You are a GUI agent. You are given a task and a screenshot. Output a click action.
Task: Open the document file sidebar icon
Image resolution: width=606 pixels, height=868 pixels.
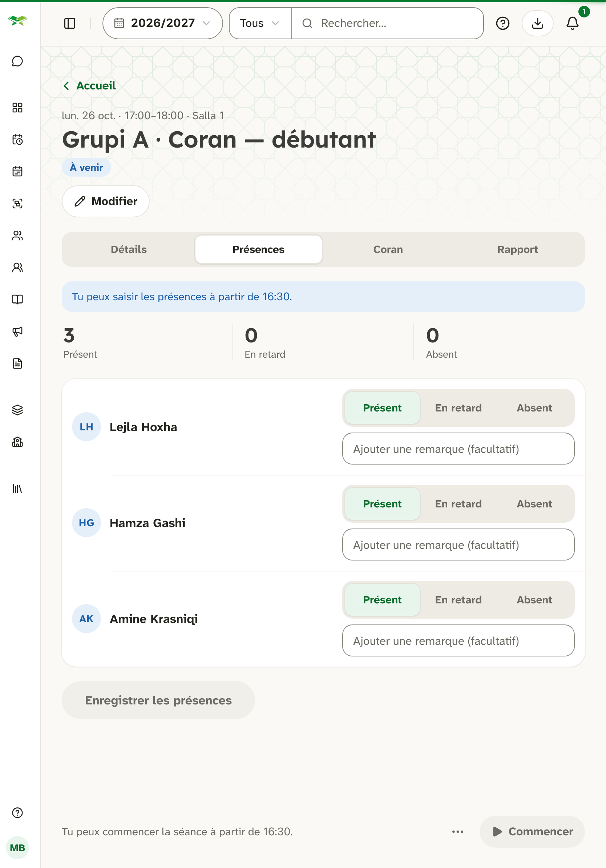point(17,364)
